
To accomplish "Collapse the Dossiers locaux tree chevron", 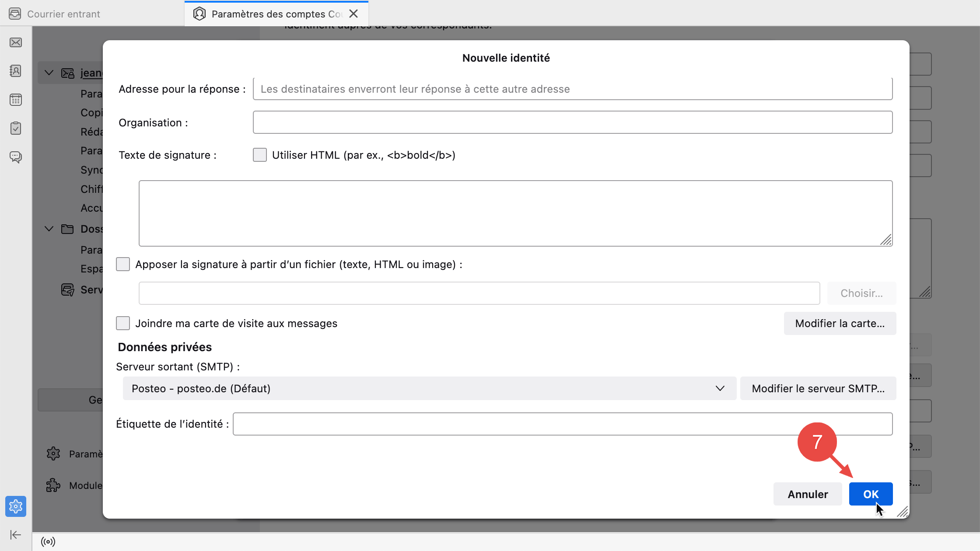I will coord(49,229).
